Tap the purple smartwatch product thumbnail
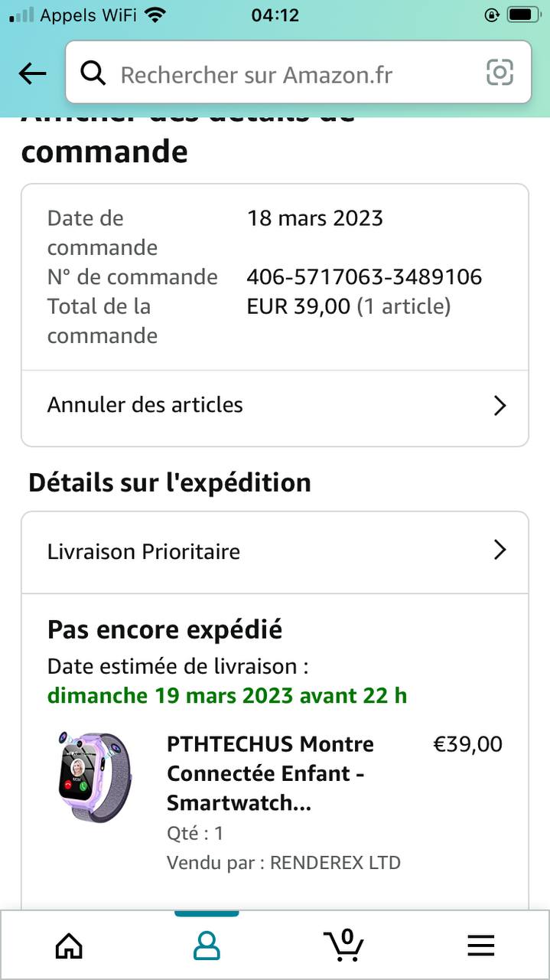 tap(95, 776)
